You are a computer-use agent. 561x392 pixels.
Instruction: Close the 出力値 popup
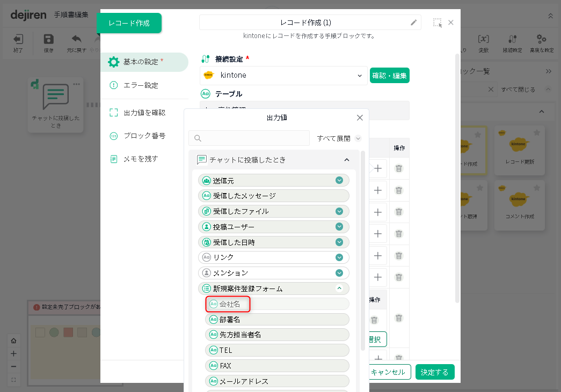pyautogui.click(x=360, y=117)
